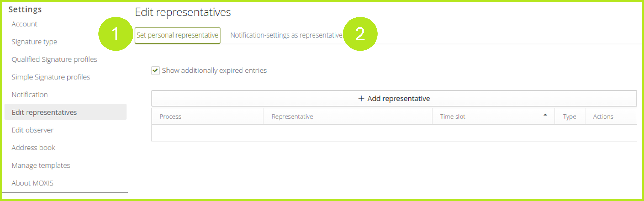The height and width of the screenshot is (201, 644).
Task: Click the Add representative button
Action: (394, 98)
